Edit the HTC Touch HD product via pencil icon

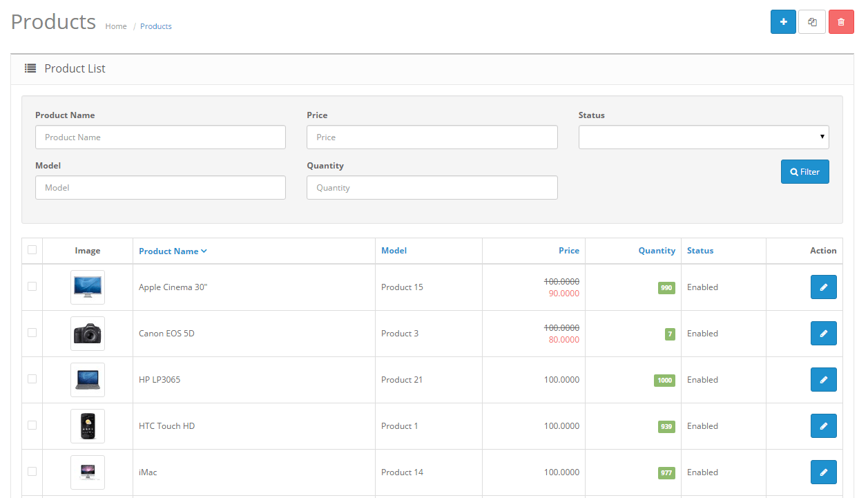point(823,425)
